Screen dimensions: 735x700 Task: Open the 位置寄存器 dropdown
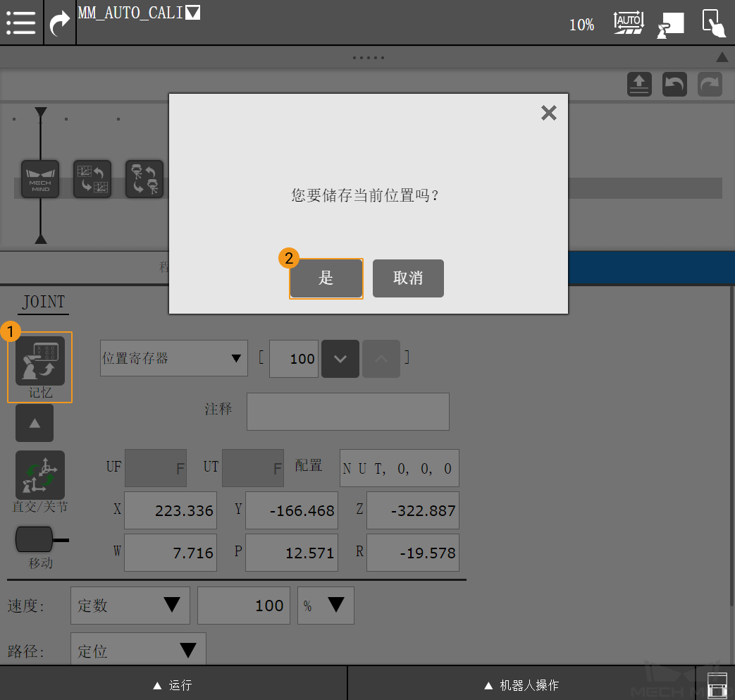(x=174, y=358)
